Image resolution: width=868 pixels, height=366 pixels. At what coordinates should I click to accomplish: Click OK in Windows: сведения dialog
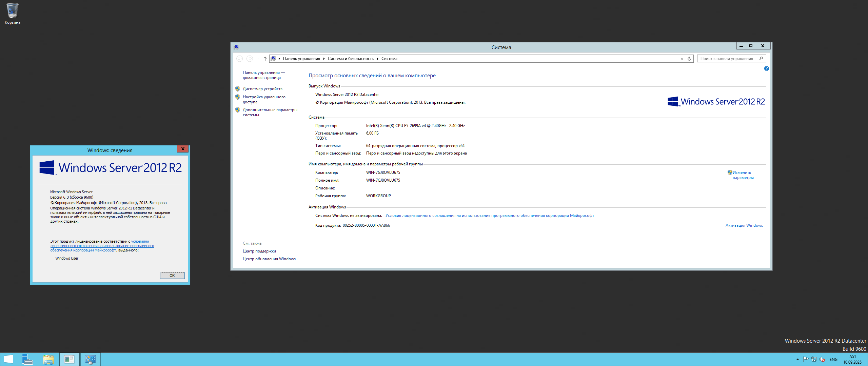click(172, 276)
